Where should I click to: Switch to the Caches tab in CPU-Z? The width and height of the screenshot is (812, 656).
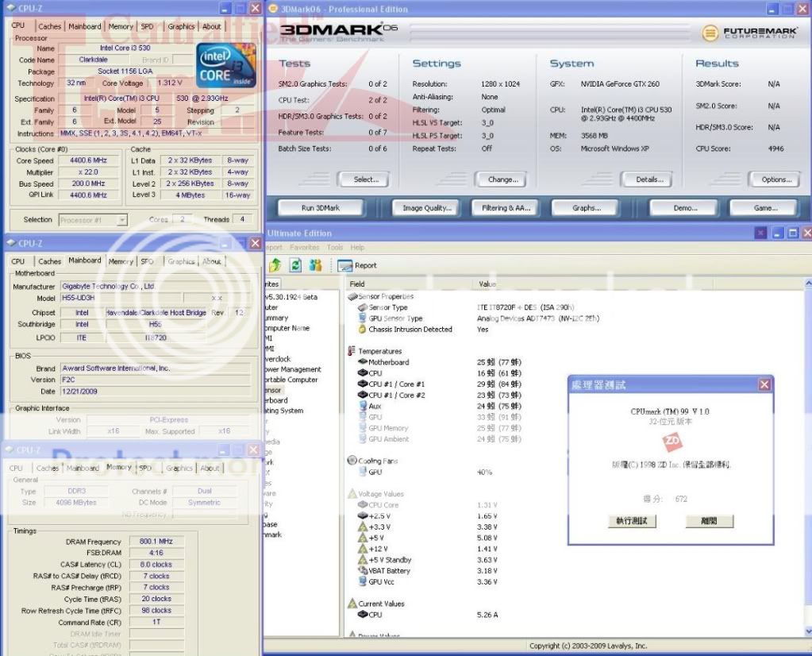click(x=49, y=26)
